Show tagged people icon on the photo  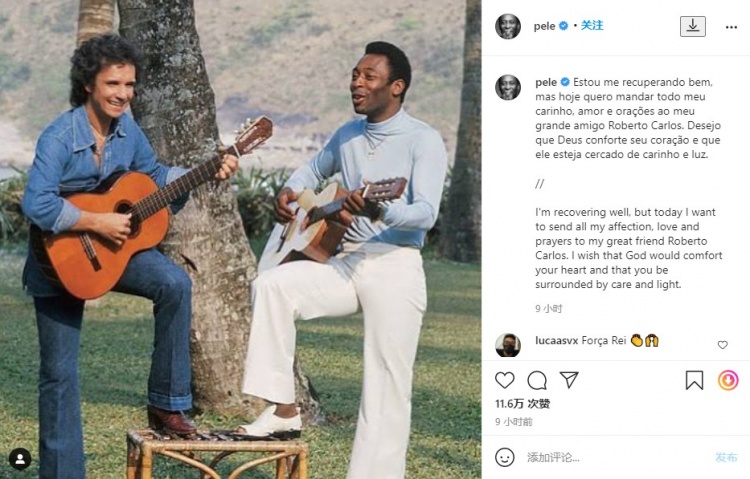pyautogui.click(x=20, y=458)
